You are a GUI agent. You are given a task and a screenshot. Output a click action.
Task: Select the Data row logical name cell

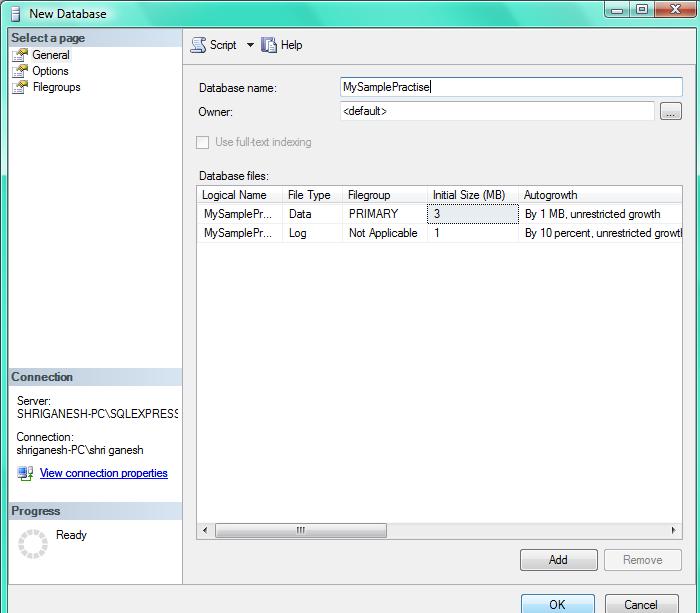(239, 214)
